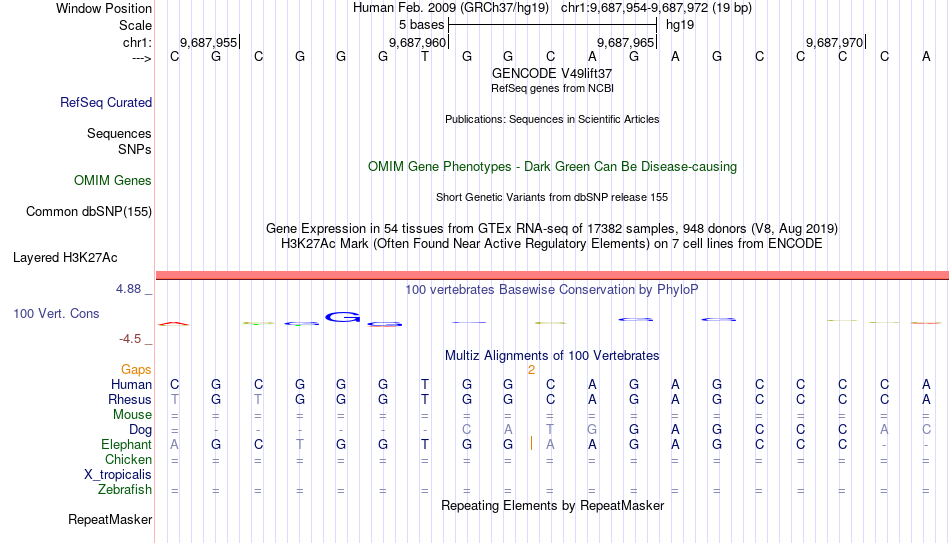
Task: Click the 4.88 PhyloP maximum value
Action: [128, 289]
